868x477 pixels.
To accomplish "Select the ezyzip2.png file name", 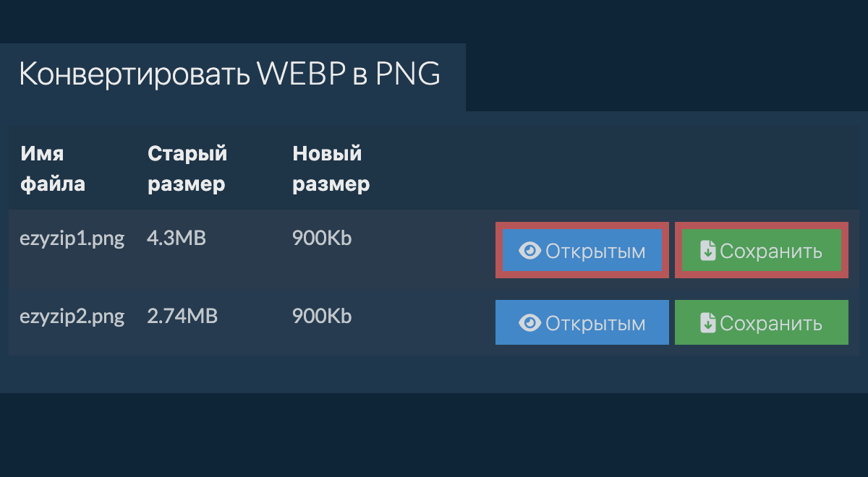I will pos(72,317).
